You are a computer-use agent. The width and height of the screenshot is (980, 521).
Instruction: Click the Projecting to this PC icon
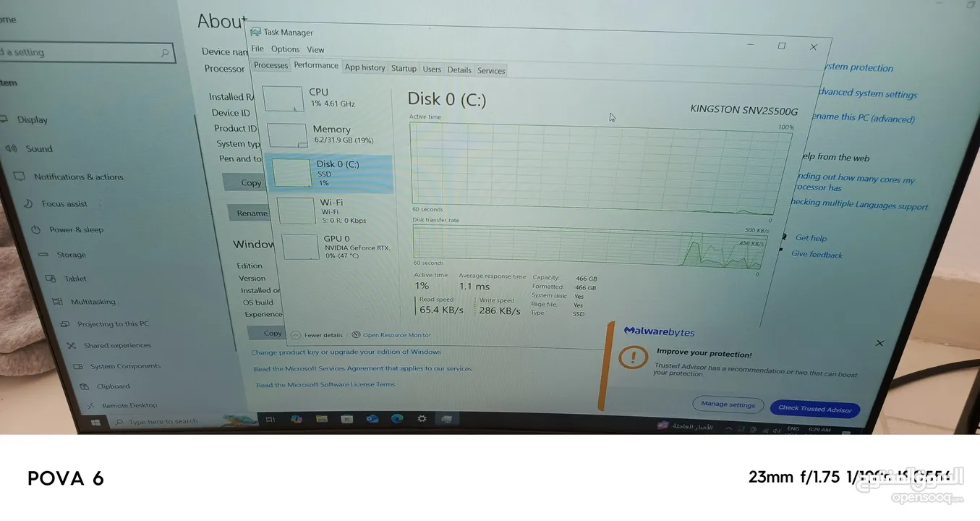click(x=64, y=324)
